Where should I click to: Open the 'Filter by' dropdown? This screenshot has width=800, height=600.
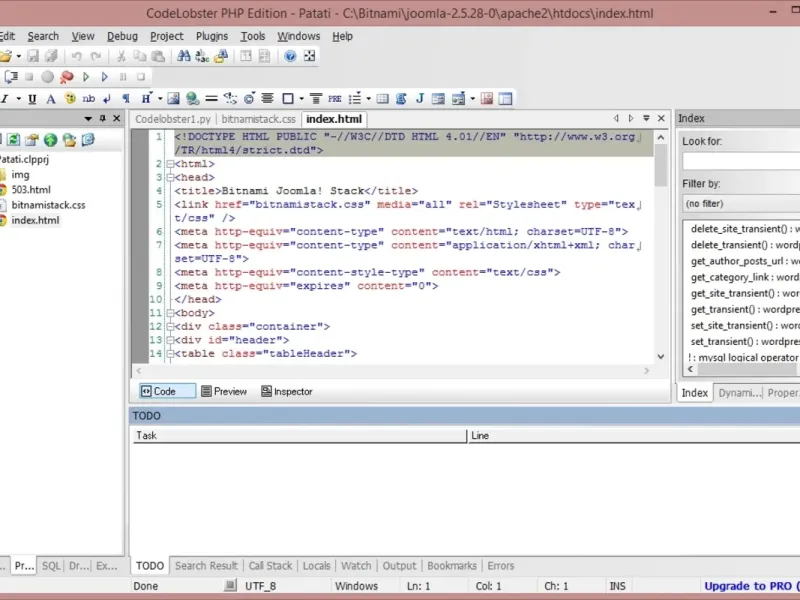coord(741,203)
